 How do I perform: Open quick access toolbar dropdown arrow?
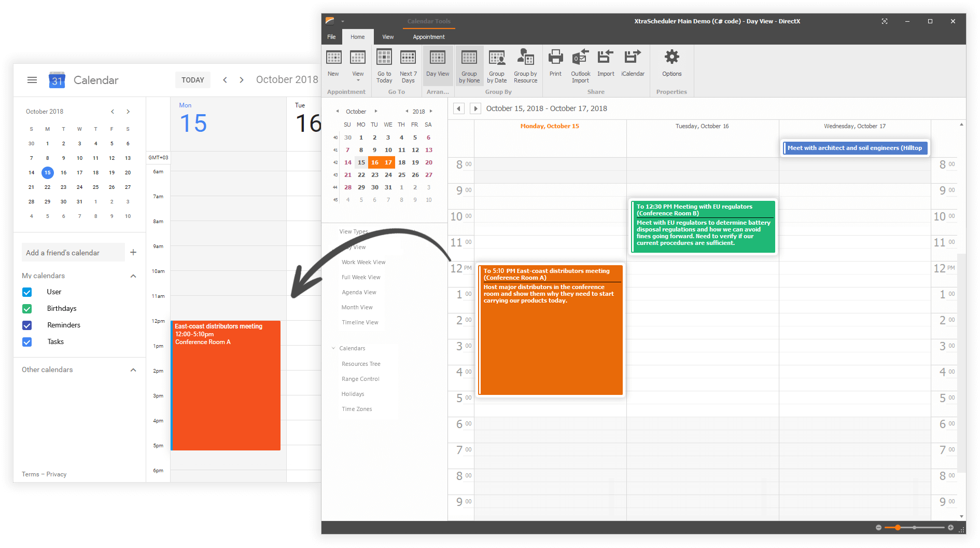tap(343, 21)
